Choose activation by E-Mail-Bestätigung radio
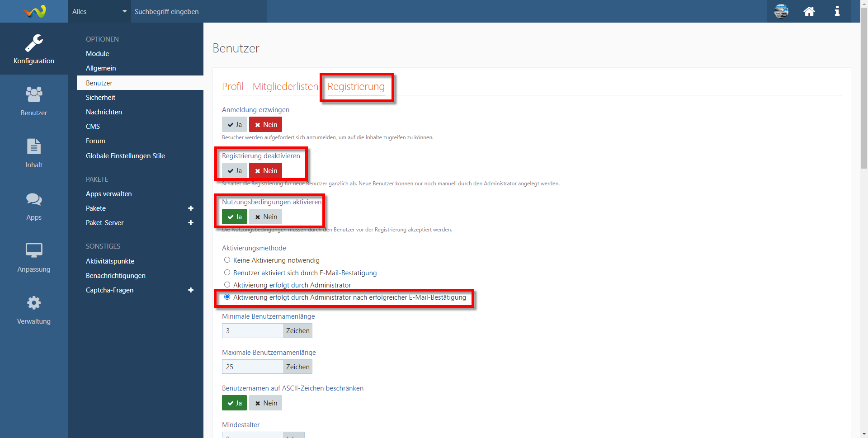The image size is (868, 438). click(x=227, y=273)
